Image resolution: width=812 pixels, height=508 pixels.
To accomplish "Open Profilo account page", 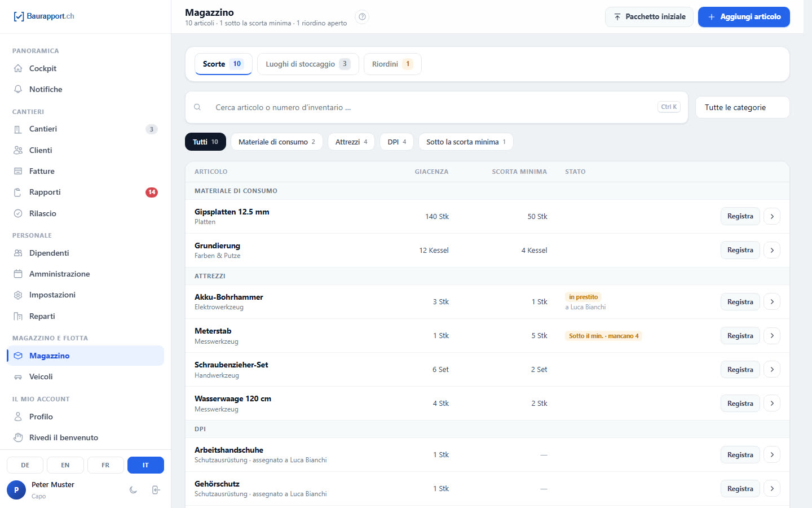I will click(x=85, y=417).
